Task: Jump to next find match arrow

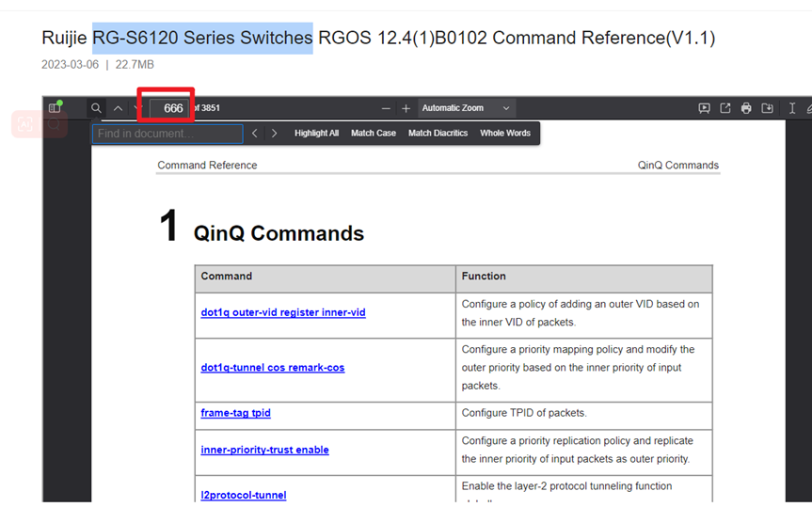Action: pyautogui.click(x=274, y=134)
